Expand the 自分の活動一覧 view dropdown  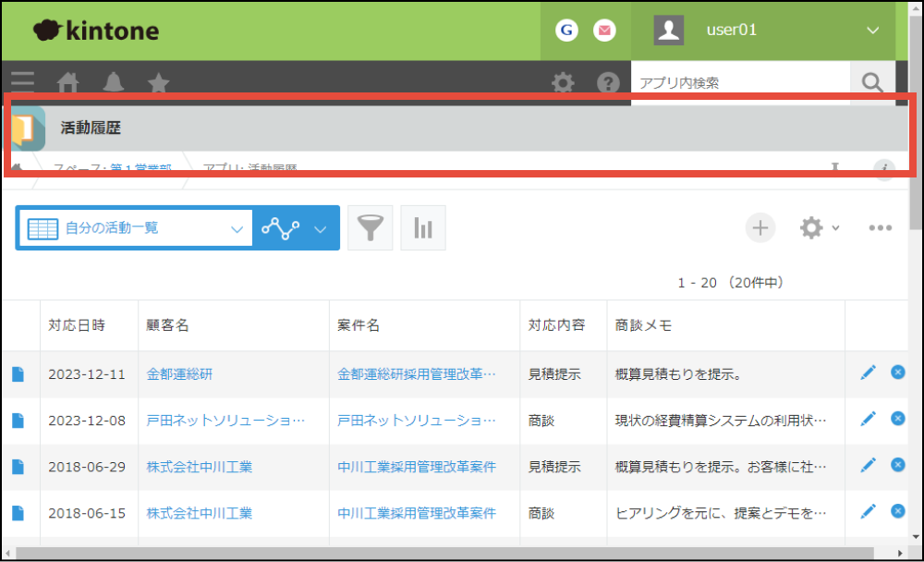(x=237, y=228)
